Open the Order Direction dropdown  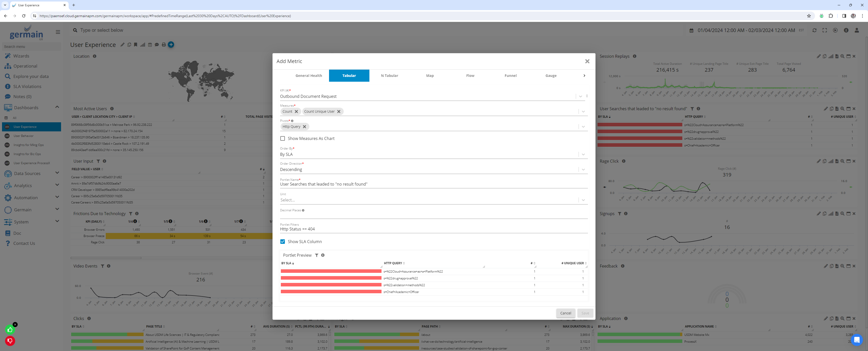tap(583, 169)
